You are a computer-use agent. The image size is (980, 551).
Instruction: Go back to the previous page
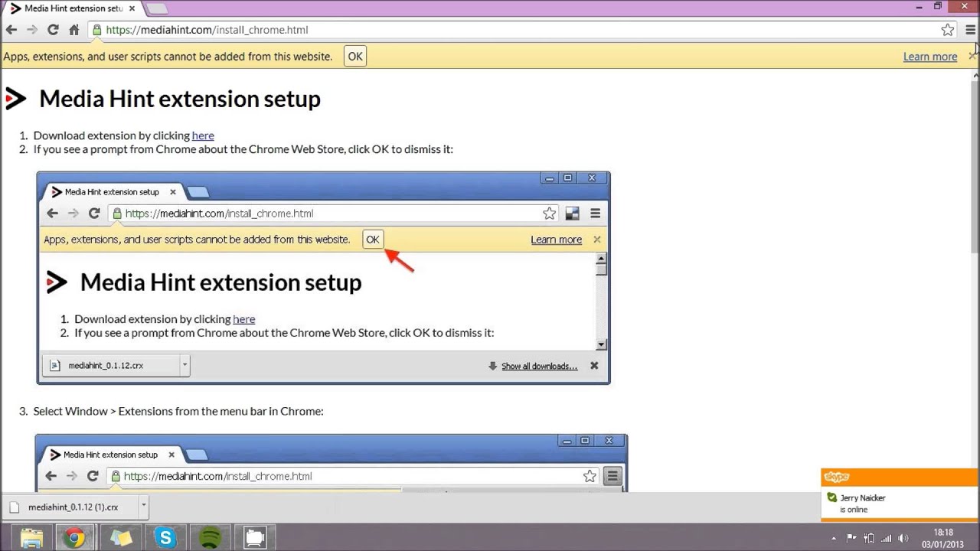click(x=11, y=30)
